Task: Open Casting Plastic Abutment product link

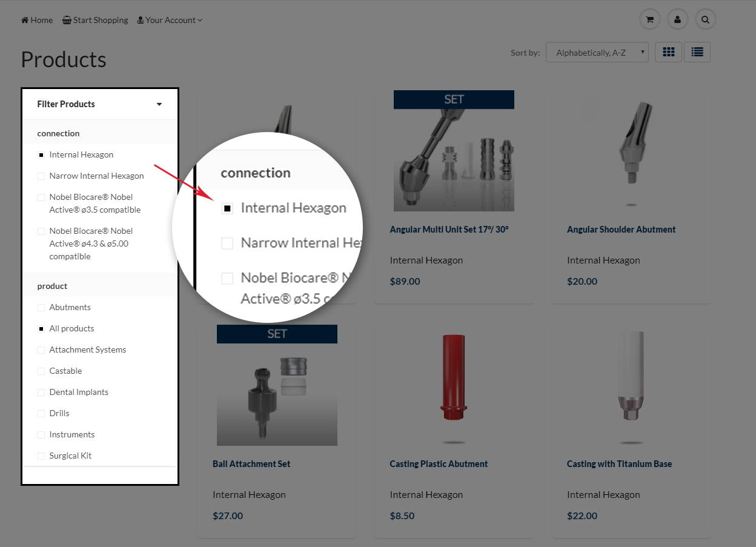Action: (x=439, y=464)
